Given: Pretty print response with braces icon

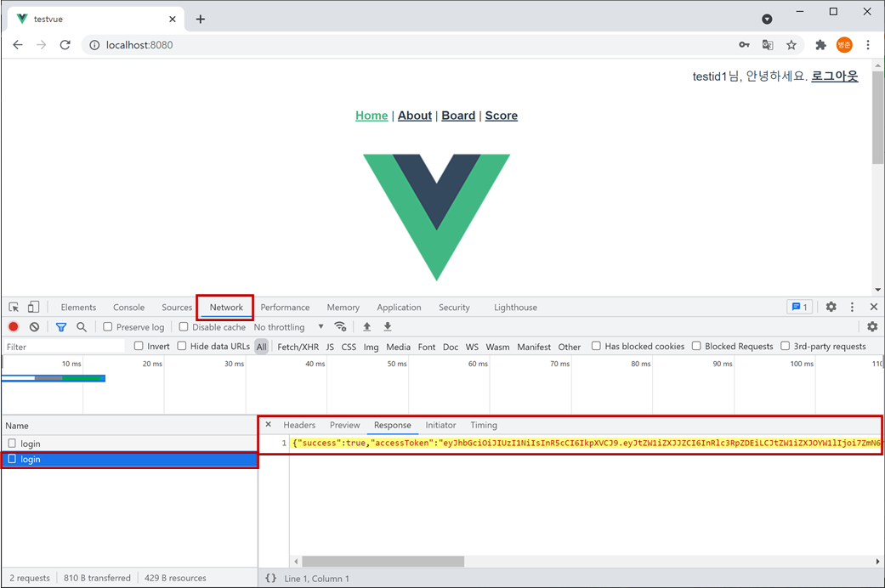Looking at the screenshot, I should click(271, 578).
